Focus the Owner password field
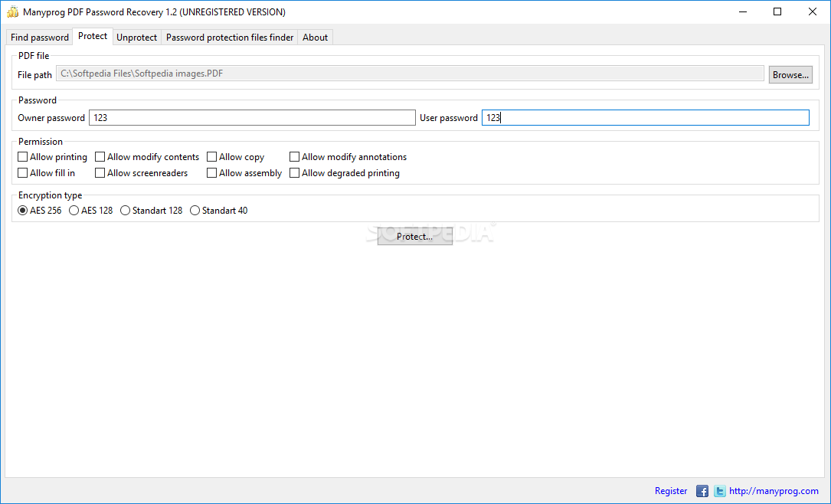Viewport: 831px width, 504px height. point(252,118)
